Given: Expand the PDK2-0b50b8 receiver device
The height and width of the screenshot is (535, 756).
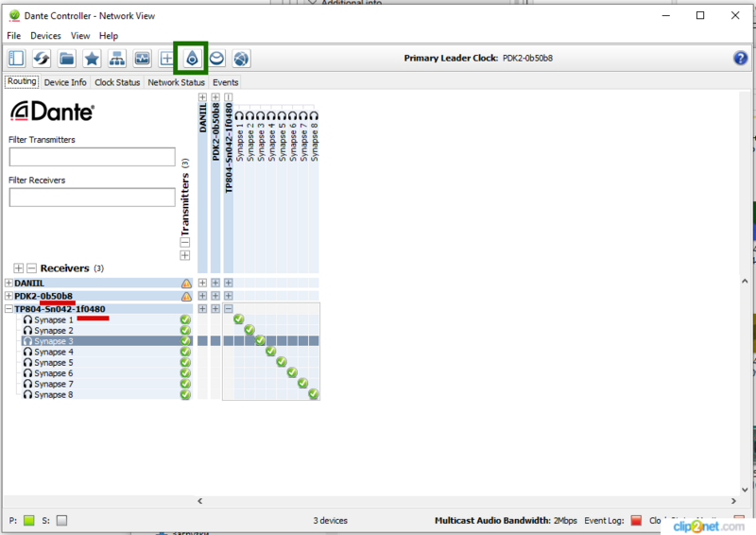Looking at the screenshot, I should [x=9, y=296].
